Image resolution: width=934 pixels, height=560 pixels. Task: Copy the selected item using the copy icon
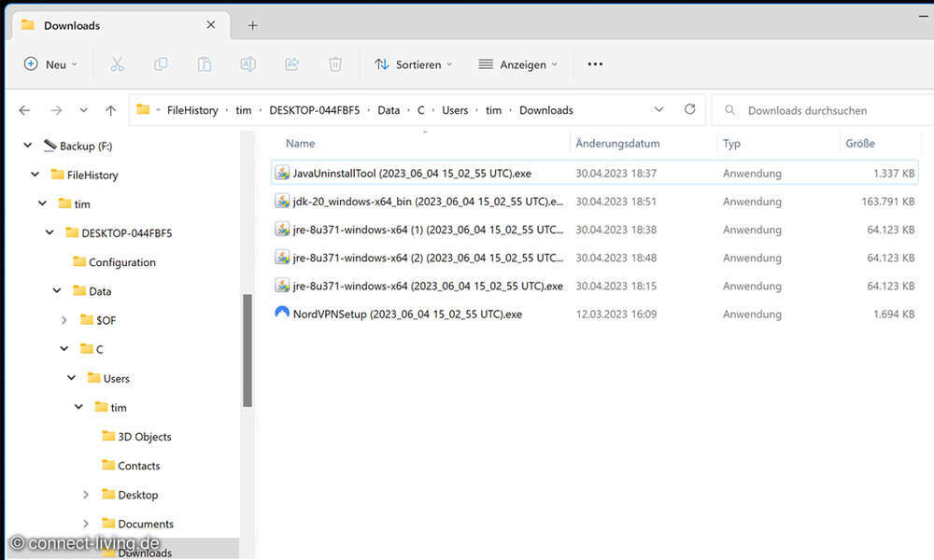pos(160,63)
